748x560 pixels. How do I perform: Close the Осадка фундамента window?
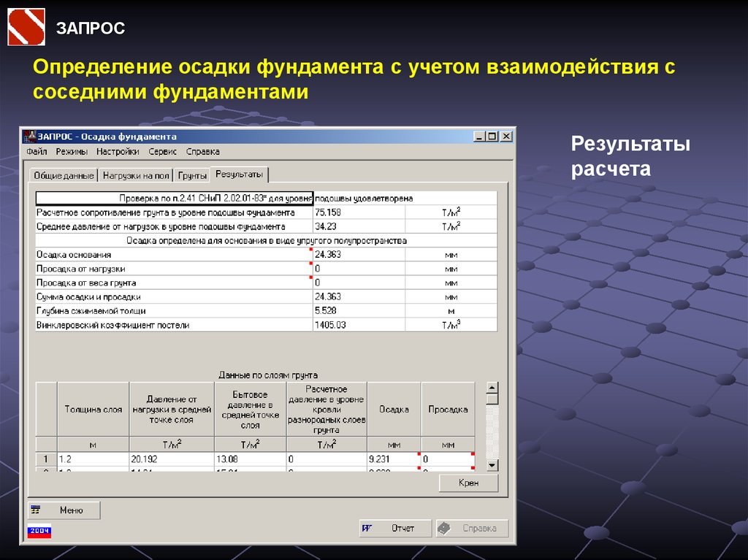coord(506,137)
